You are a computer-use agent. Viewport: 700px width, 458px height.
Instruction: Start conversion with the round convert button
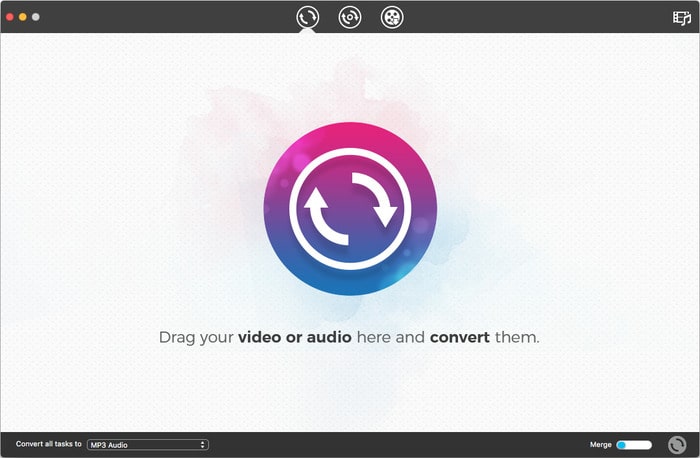coord(677,445)
